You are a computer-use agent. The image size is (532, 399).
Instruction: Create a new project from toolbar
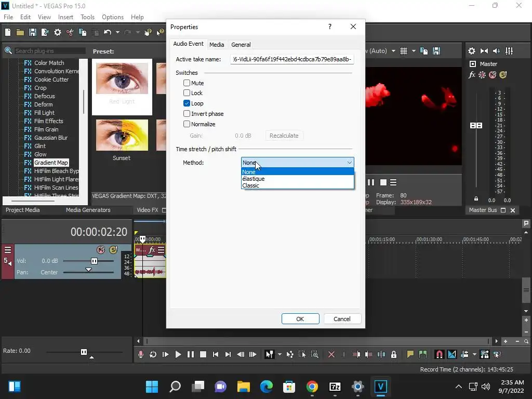pos(8,32)
